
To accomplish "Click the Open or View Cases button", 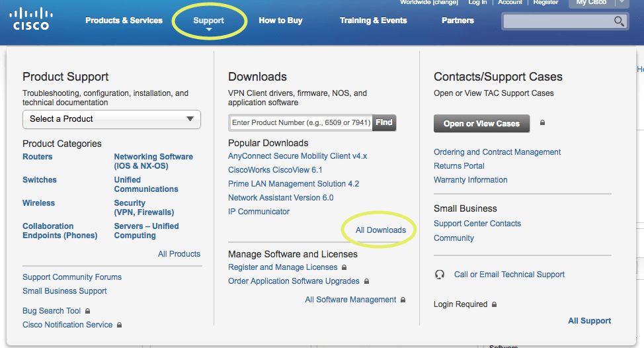I will pyautogui.click(x=481, y=123).
